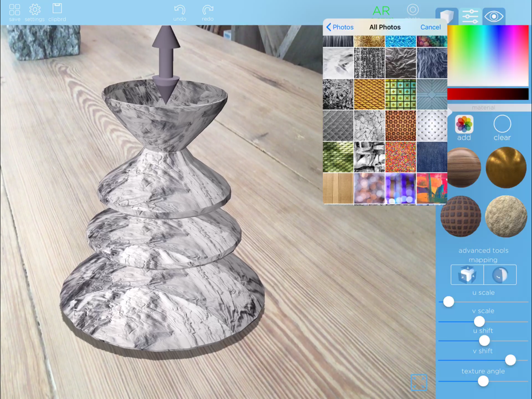Apply the brown grid sphere material
Image resolution: width=532 pixels, height=399 pixels.
461,216
